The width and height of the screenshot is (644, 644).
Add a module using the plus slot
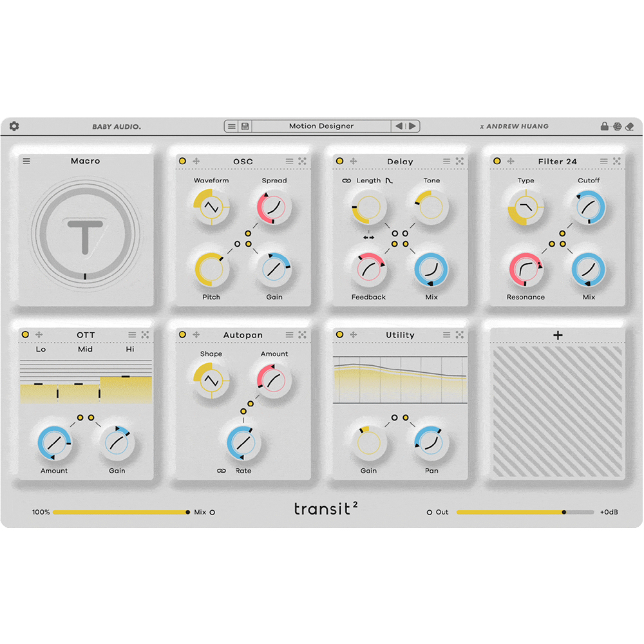558,336
